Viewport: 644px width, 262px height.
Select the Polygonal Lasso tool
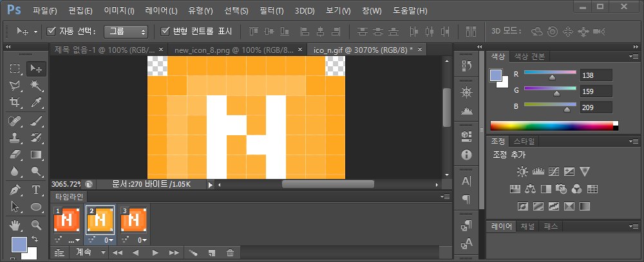[15, 86]
